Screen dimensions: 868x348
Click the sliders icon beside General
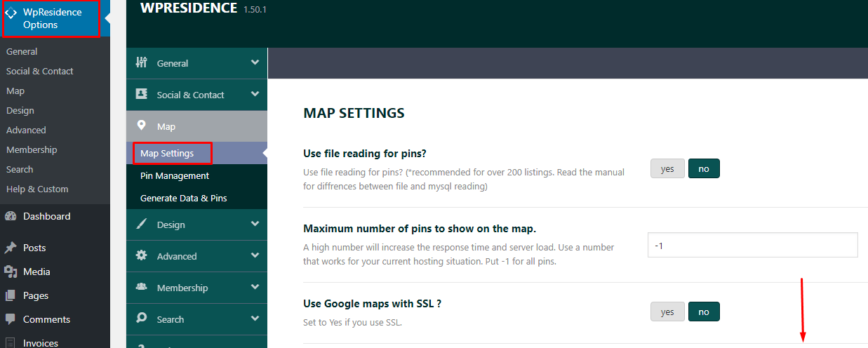click(x=141, y=62)
